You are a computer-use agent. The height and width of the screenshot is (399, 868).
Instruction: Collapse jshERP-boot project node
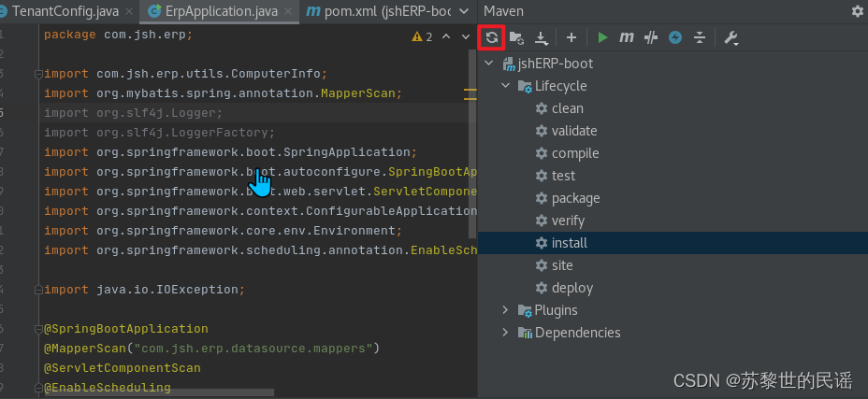click(x=489, y=64)
